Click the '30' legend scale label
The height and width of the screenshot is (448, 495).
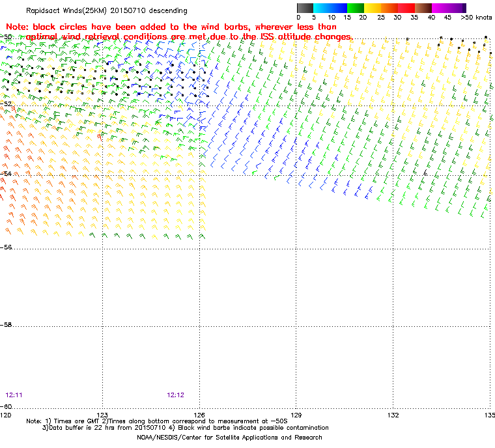pos(397,18)
